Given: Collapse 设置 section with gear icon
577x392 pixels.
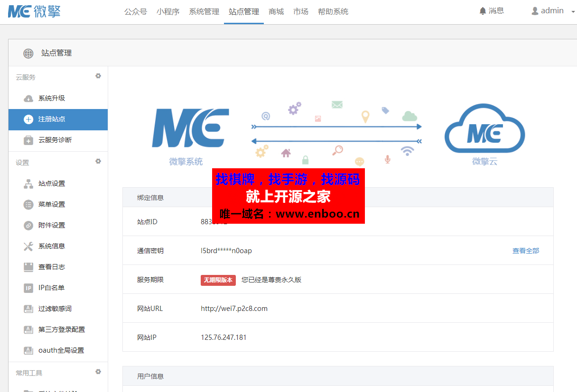Looking at the screenshot, I should coord(98,161).
